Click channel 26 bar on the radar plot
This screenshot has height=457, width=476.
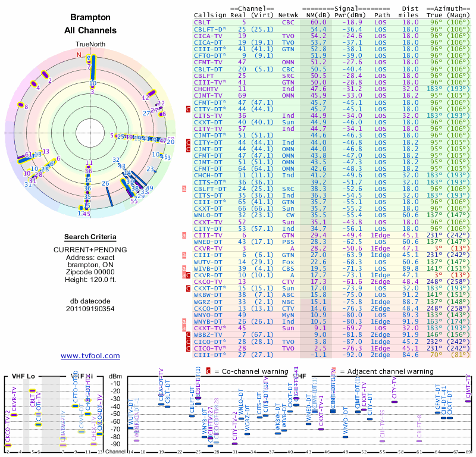click(x=109, y=196)
